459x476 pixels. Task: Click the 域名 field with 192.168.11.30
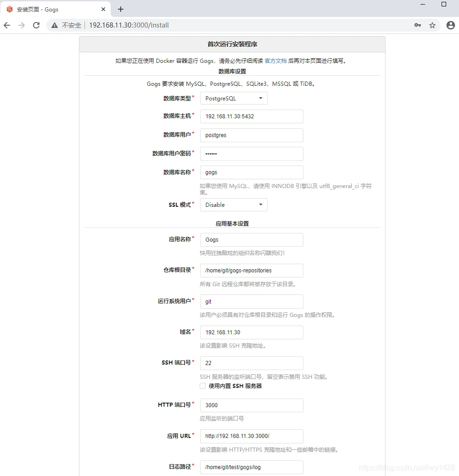tap(252, 332)
